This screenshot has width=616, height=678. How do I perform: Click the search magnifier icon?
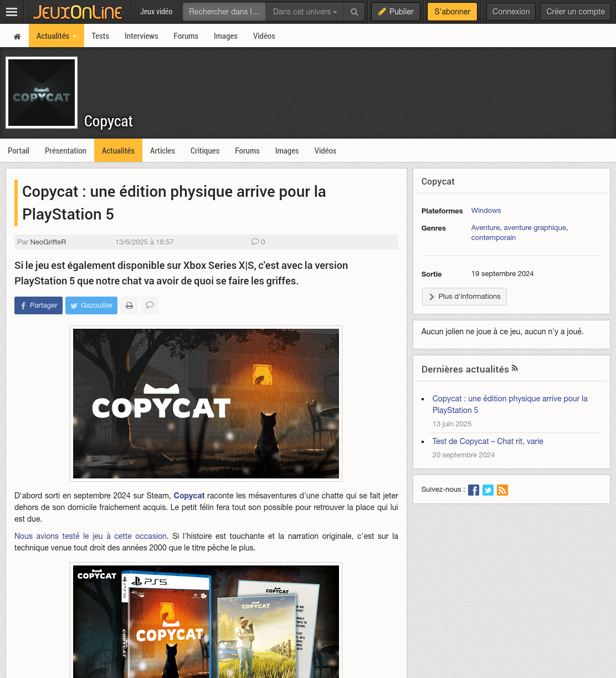click(x=354, y=12)
